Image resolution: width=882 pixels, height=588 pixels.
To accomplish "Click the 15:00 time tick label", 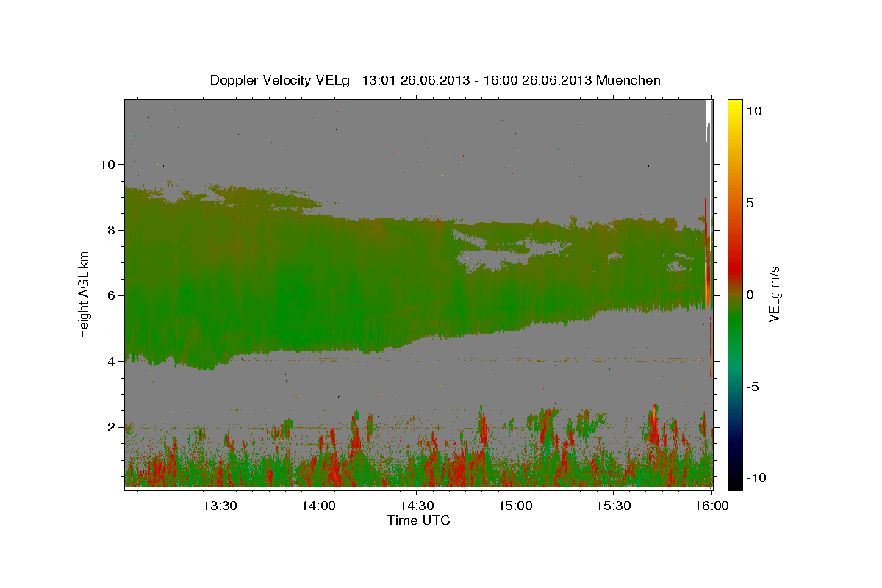I will point(514,506).
